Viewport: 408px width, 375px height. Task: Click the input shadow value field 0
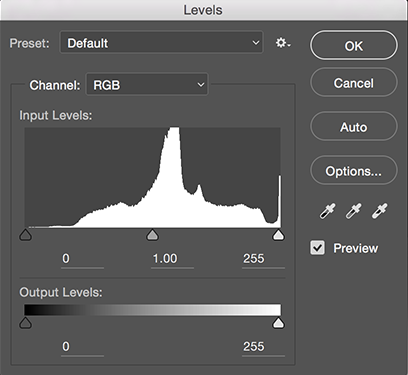point(82,259)
